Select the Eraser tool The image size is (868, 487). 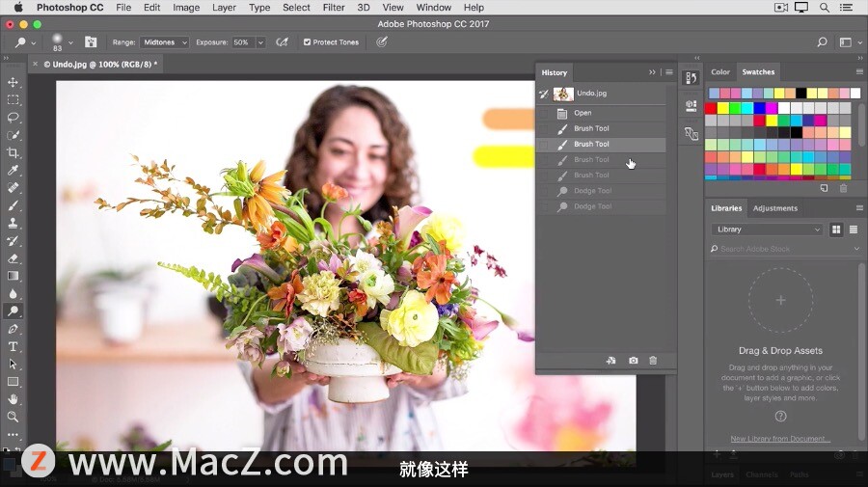pyautogui.click(x=13, y=258)
